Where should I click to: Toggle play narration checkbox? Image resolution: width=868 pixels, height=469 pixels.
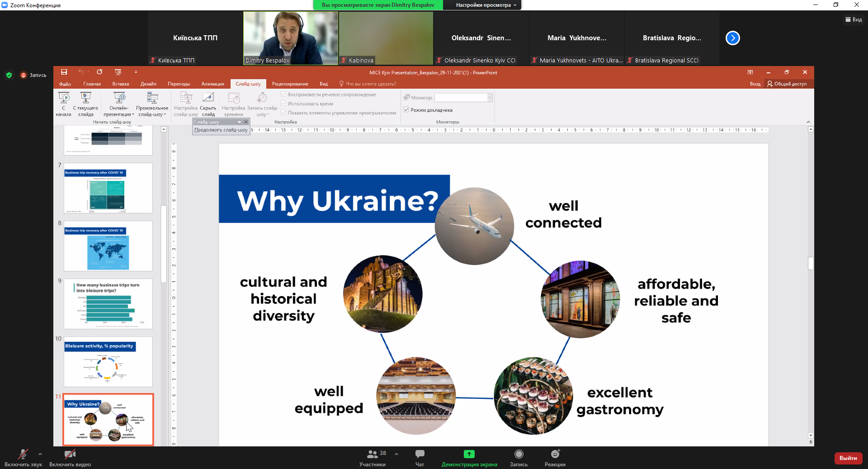click(x=283, y=95)
